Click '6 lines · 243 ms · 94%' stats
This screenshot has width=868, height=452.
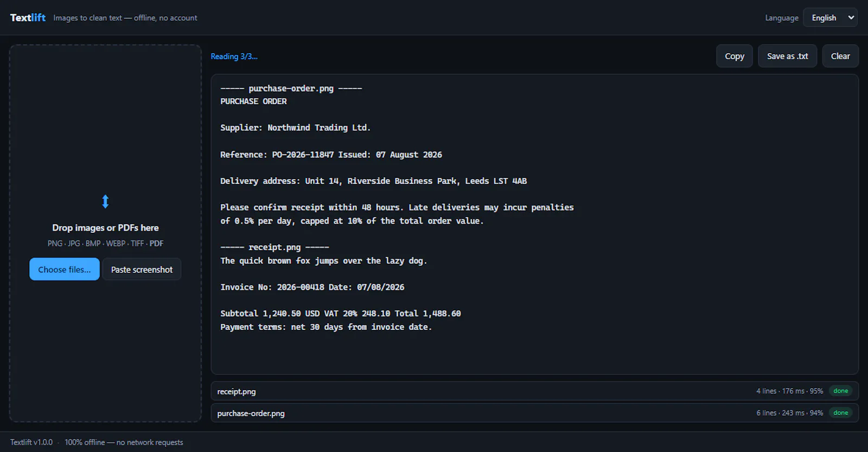click(x=789, y=413)
